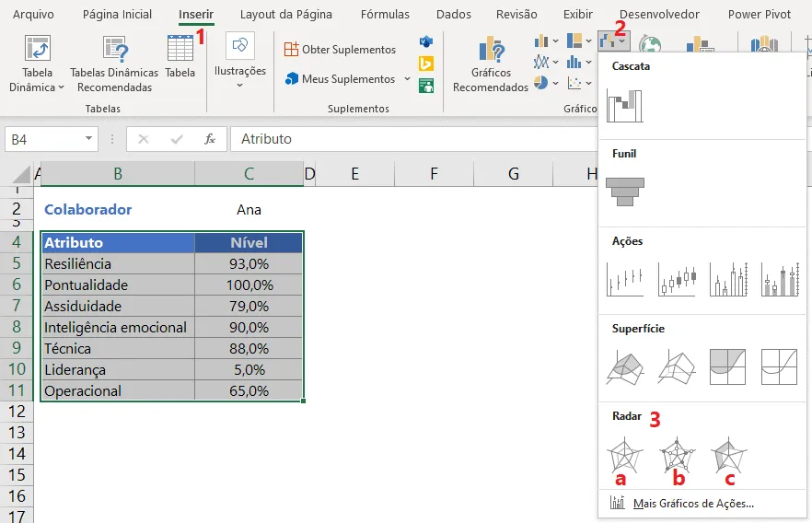This screenshot has width=812, height=523.
Task: Click the cell containing Liderança
Action: [118, 370]
